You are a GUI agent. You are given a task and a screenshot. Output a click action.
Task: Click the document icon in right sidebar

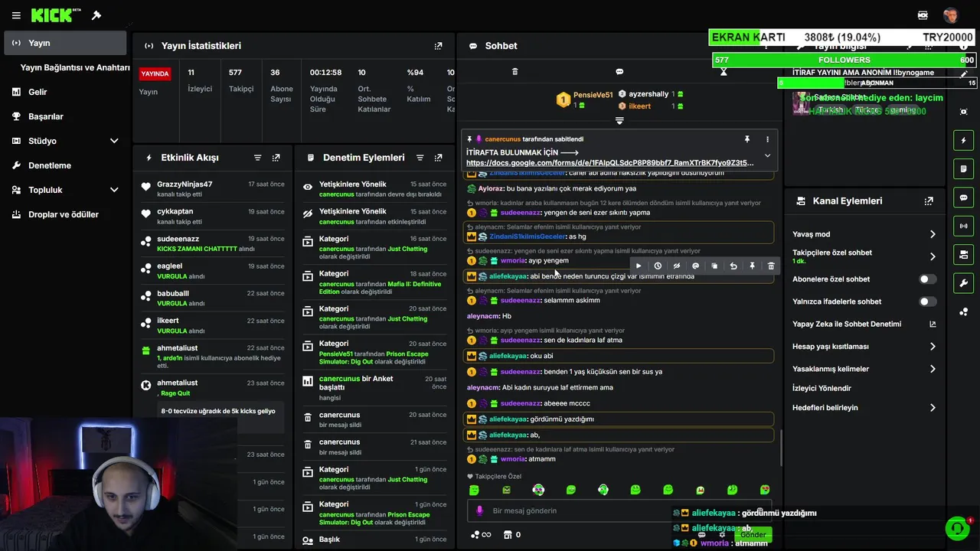pyautogui.click(x=963, y=168)
